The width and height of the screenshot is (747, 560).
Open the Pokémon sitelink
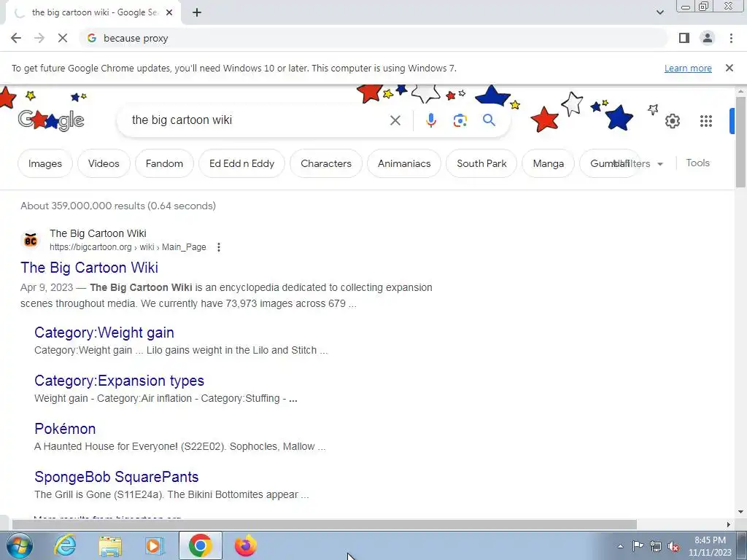tap(65, 429)
